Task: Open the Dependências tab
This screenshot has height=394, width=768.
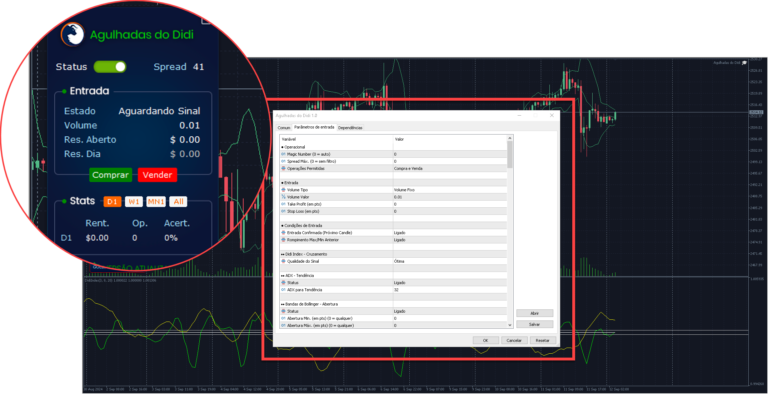Action: (350, 127)
